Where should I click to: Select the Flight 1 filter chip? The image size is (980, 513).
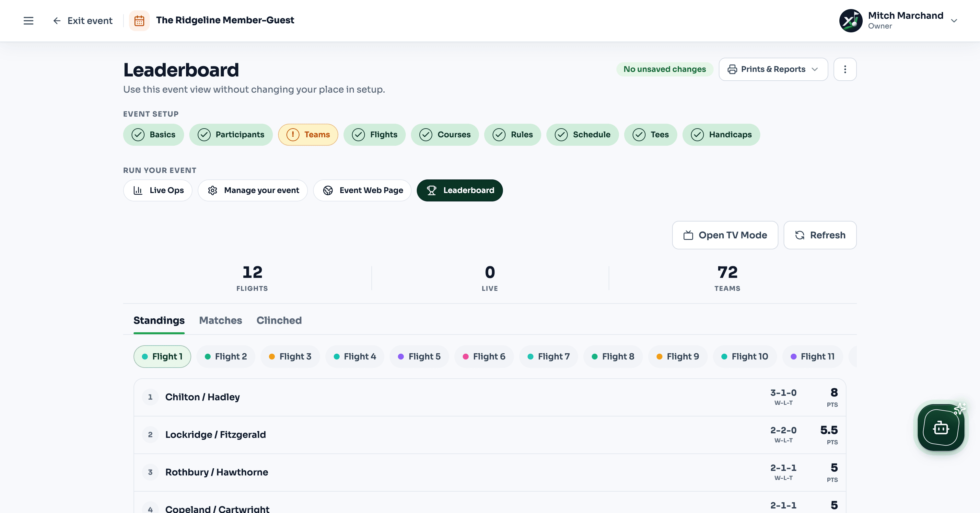162,357
